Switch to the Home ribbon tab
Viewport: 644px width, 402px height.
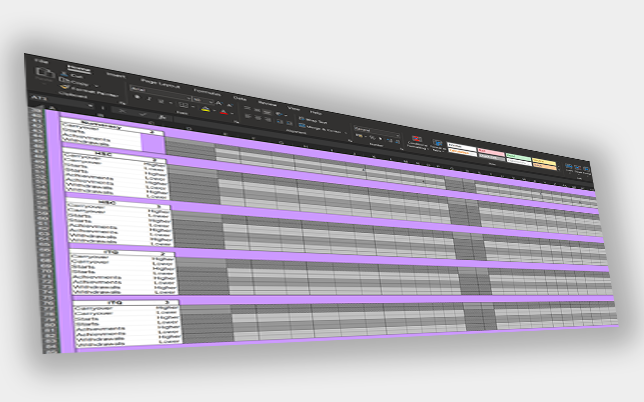(x=79, y=69)
